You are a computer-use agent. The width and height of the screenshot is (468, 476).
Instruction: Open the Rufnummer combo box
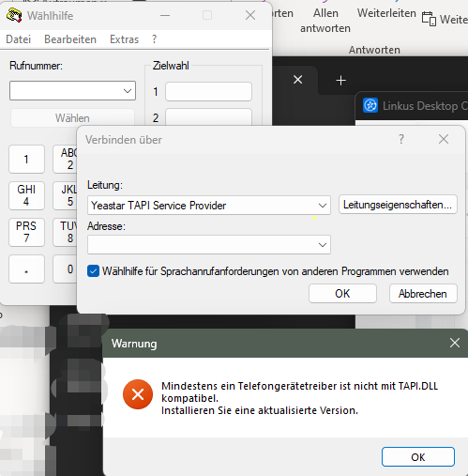click(x=72, y=91)
